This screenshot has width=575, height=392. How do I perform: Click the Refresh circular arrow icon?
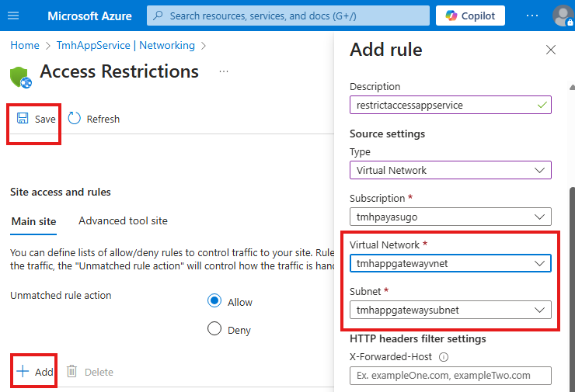74,118
